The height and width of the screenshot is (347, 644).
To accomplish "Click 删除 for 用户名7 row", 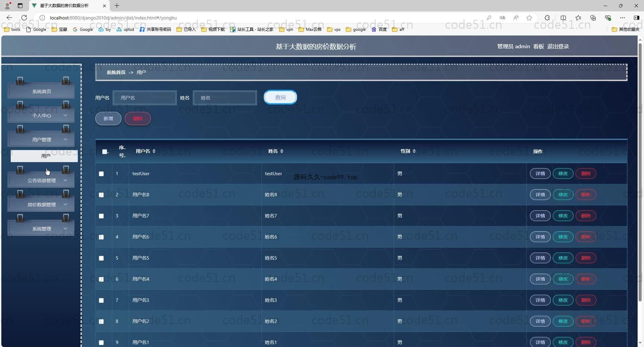I will tap(586, 216).
